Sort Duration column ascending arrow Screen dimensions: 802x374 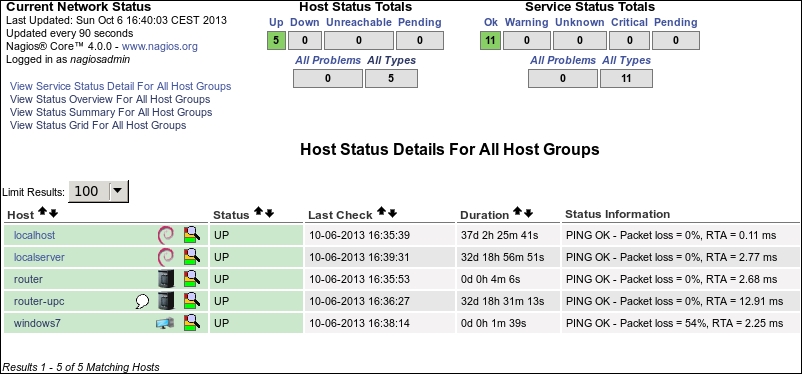518,212
